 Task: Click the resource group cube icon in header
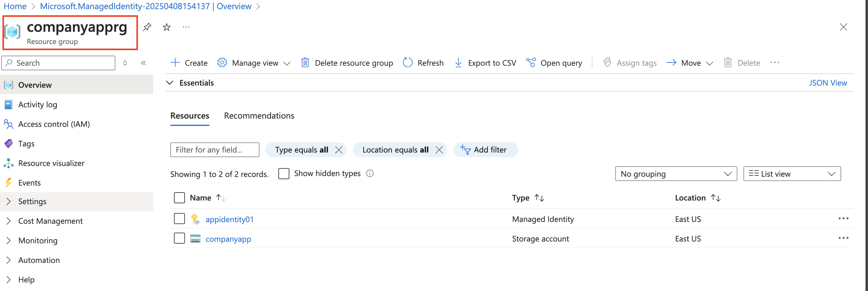[13, 32]
